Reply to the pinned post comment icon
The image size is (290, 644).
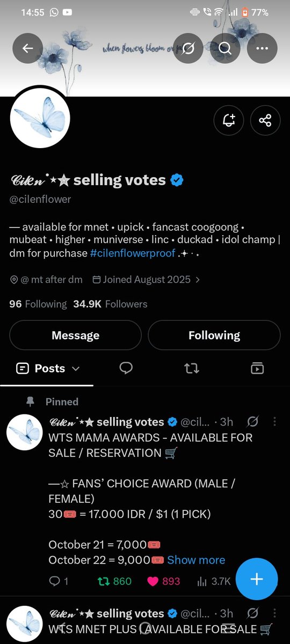pos(54,581)
